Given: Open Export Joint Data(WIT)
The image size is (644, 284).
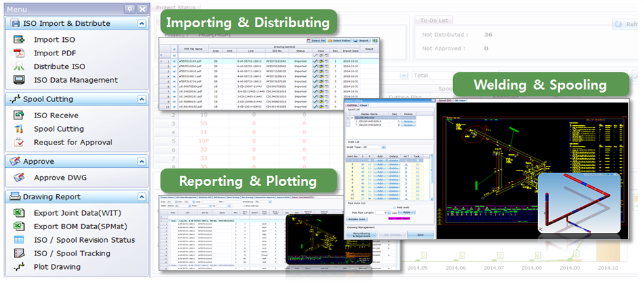Looking at the screenshot, I should [76, 213].
